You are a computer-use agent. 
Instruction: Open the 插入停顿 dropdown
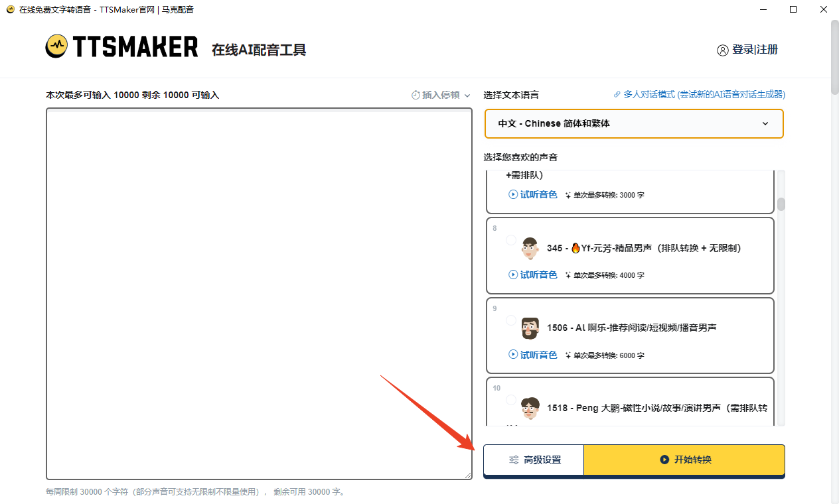[441, 95]
